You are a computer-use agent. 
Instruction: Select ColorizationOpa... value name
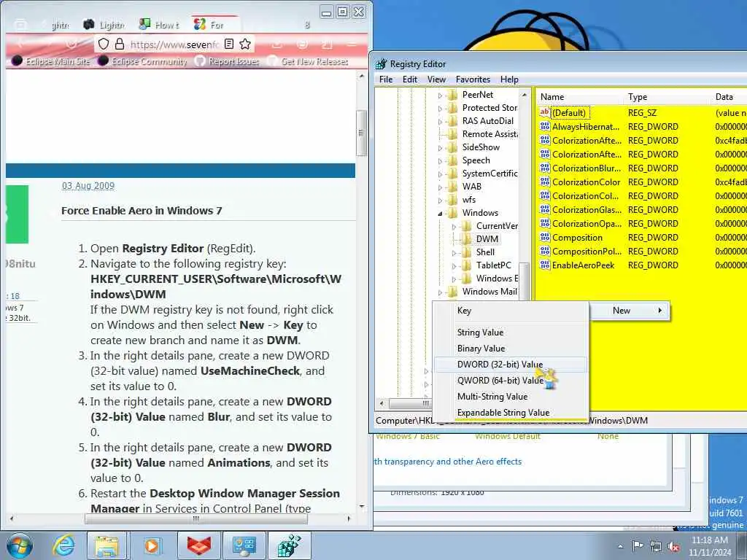[x=587, y=223]
